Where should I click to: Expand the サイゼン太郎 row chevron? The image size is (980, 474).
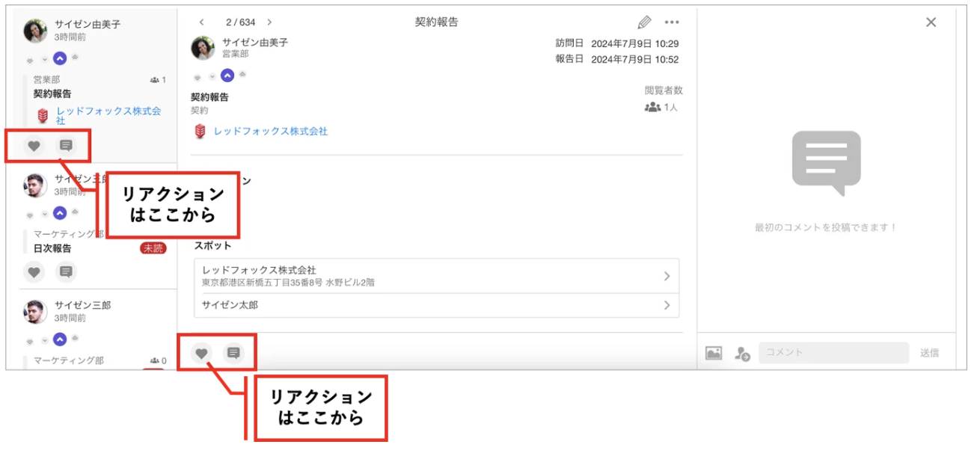667,305
